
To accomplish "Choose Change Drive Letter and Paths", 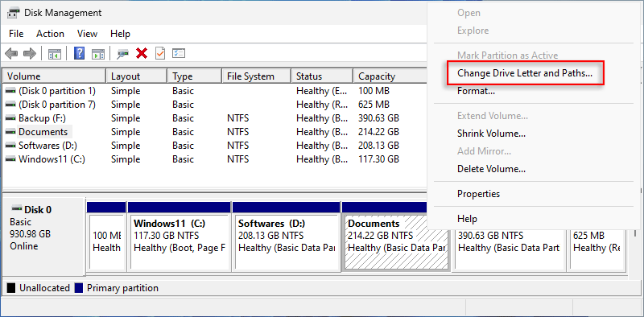I will [x=525, y=73].
